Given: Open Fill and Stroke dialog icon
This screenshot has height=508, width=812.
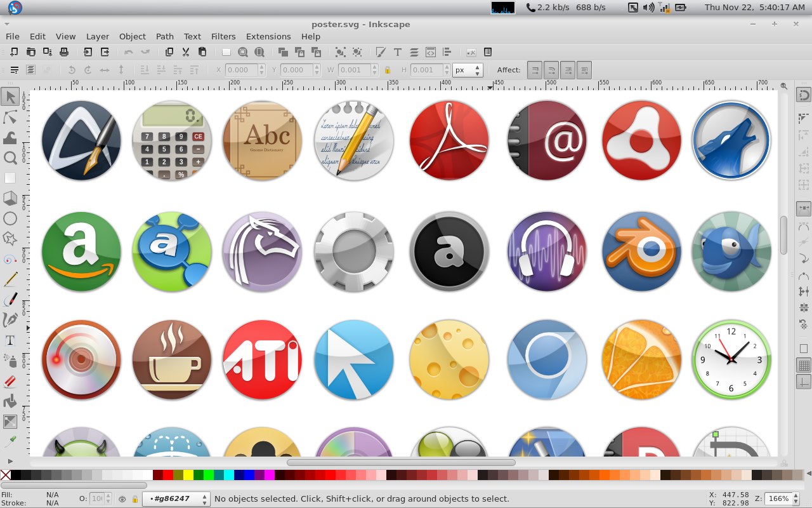Looking at the screenshot, I should click(x=381, y=52).
